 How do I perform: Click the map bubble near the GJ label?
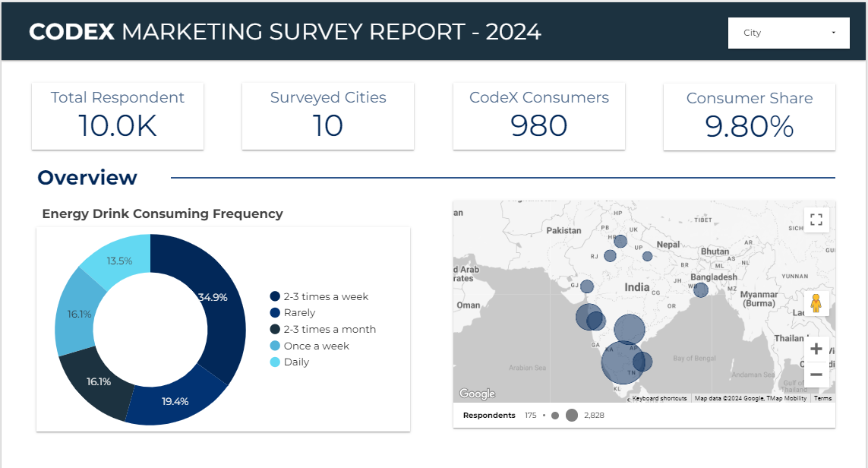(x=587, y=286)
